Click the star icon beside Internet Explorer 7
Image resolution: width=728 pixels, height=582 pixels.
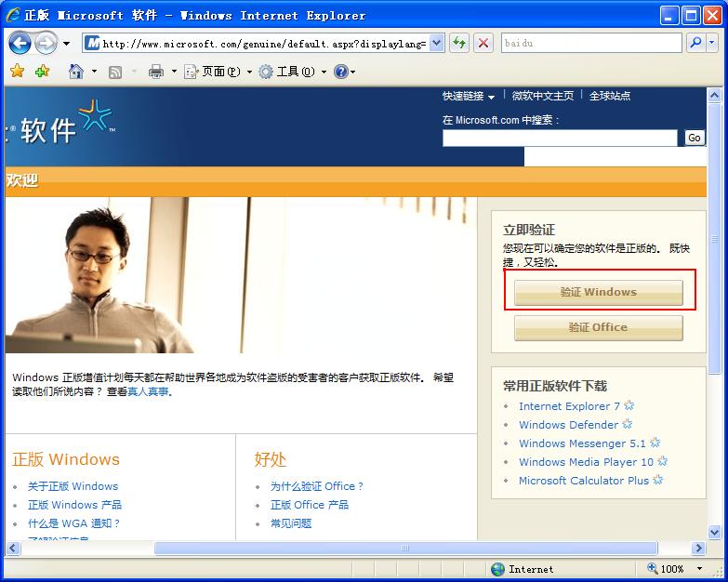click(x=629, y=405)
